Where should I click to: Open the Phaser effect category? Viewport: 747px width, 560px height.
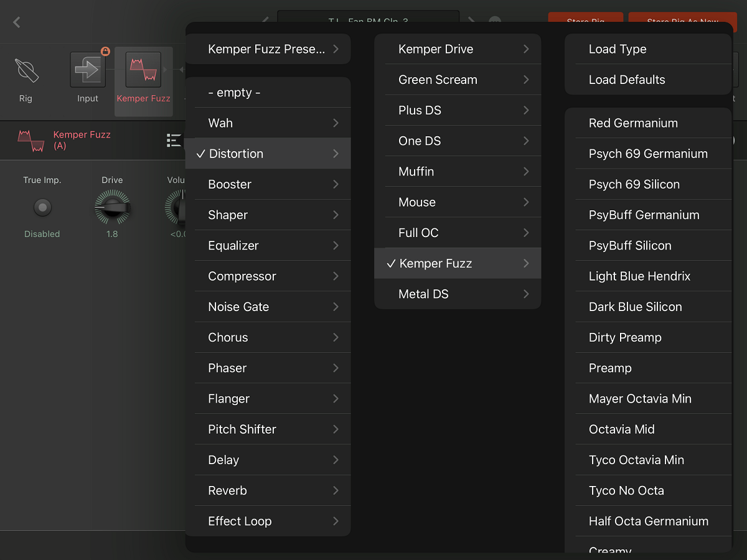pyautogui.click(x=268, y=368)
